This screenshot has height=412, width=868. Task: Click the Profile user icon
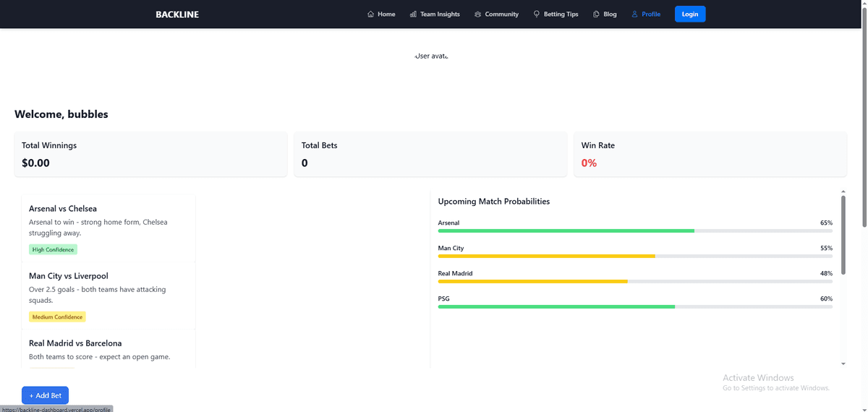[634, 14]
